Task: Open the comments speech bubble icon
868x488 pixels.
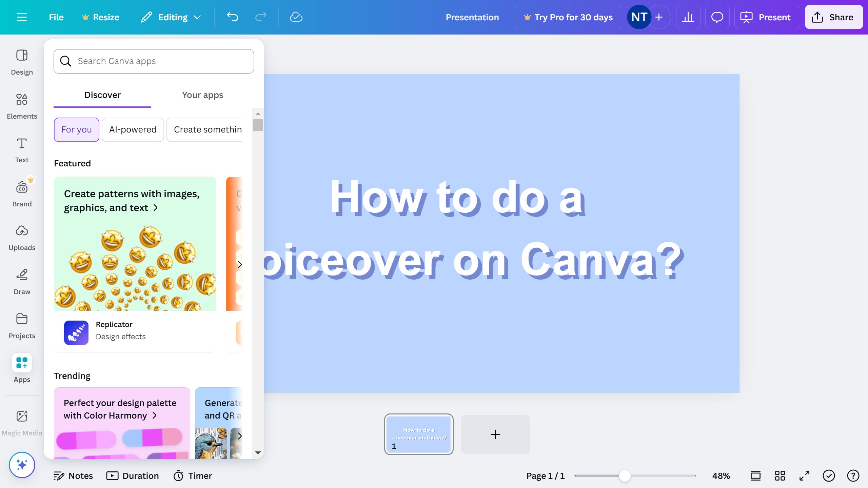Action: (717, 17)
